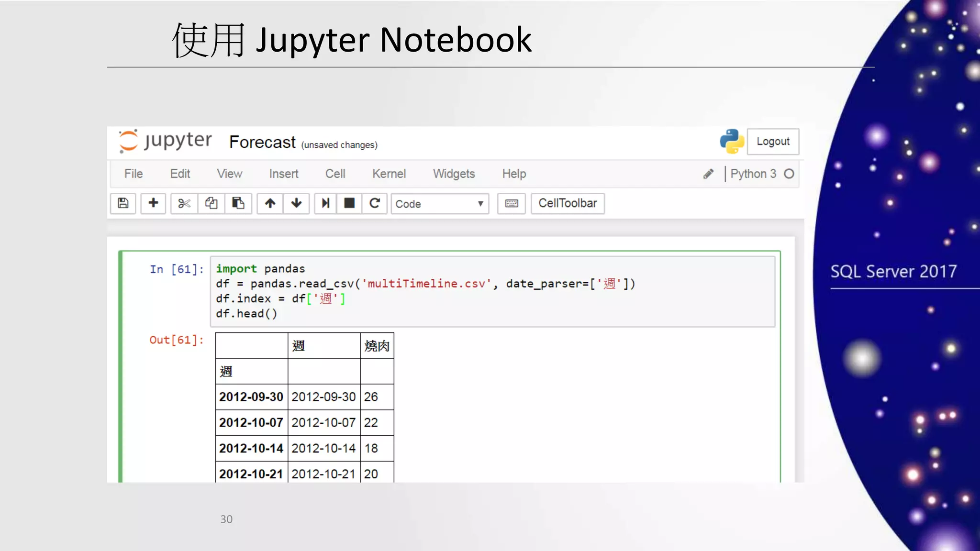Click the In [61] prompt
The height and width of the screenshot is (551, 980).
(177, 269)
